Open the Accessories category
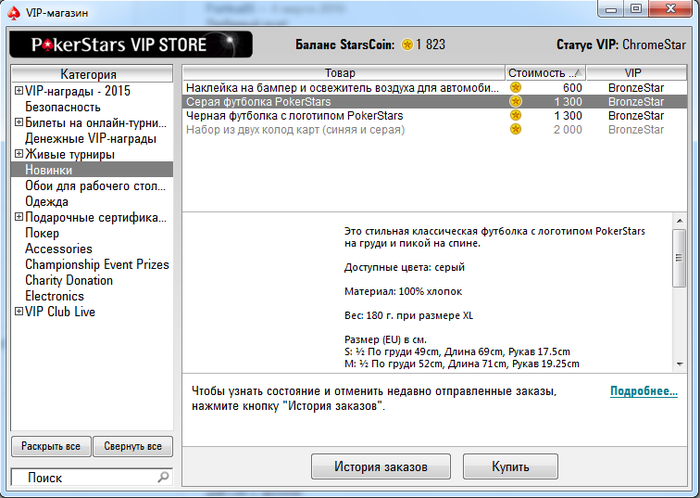 click(x=58, y=249)
